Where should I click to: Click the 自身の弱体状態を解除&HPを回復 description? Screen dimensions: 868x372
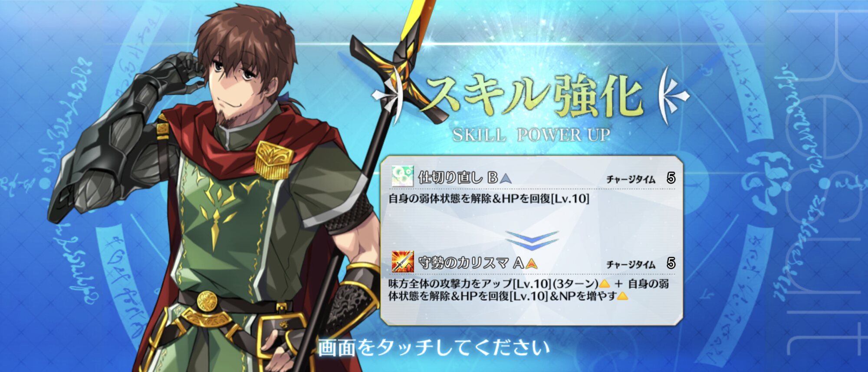point(489,199)
